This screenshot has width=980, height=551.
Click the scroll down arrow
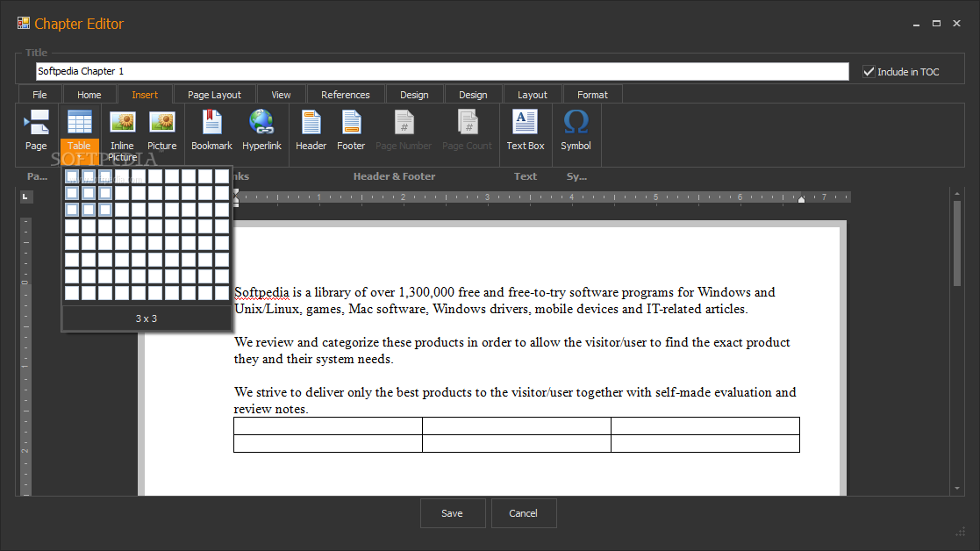tap(957, 489)
